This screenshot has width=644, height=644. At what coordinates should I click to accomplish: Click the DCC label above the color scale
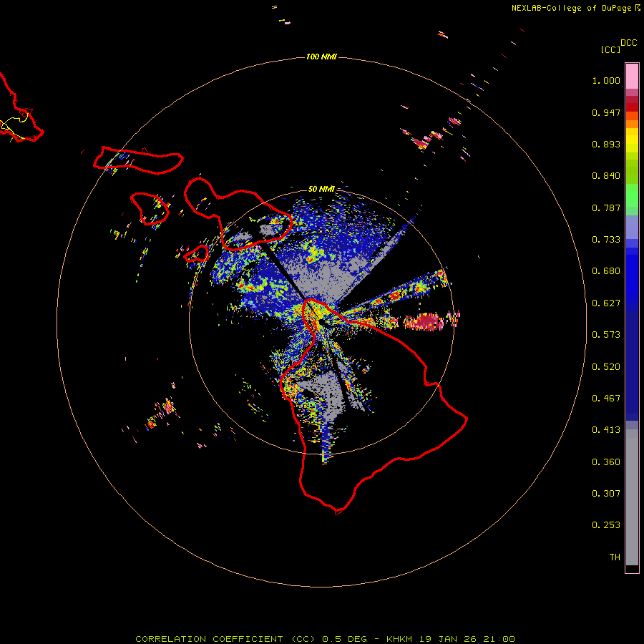(x=629, y=43)
